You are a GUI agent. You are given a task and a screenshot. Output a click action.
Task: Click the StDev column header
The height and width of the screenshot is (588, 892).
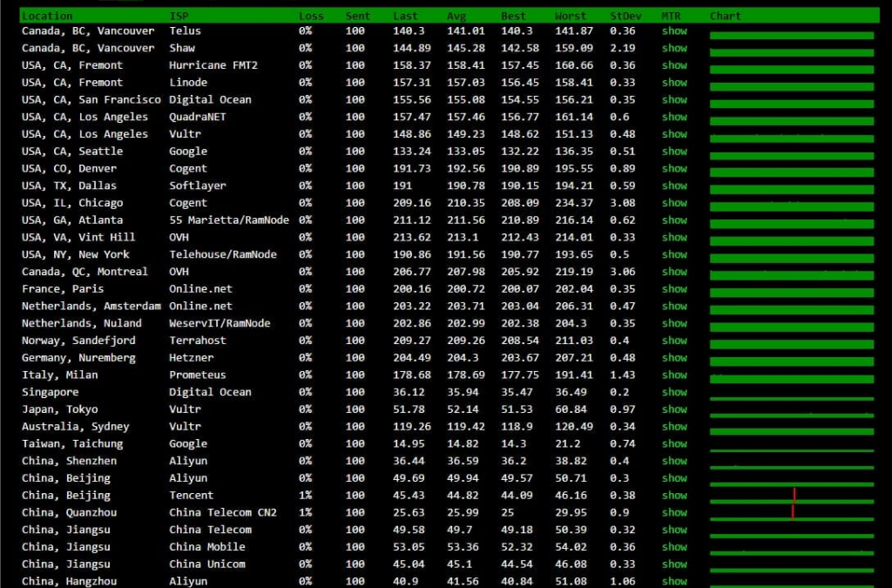coord(625,16)
